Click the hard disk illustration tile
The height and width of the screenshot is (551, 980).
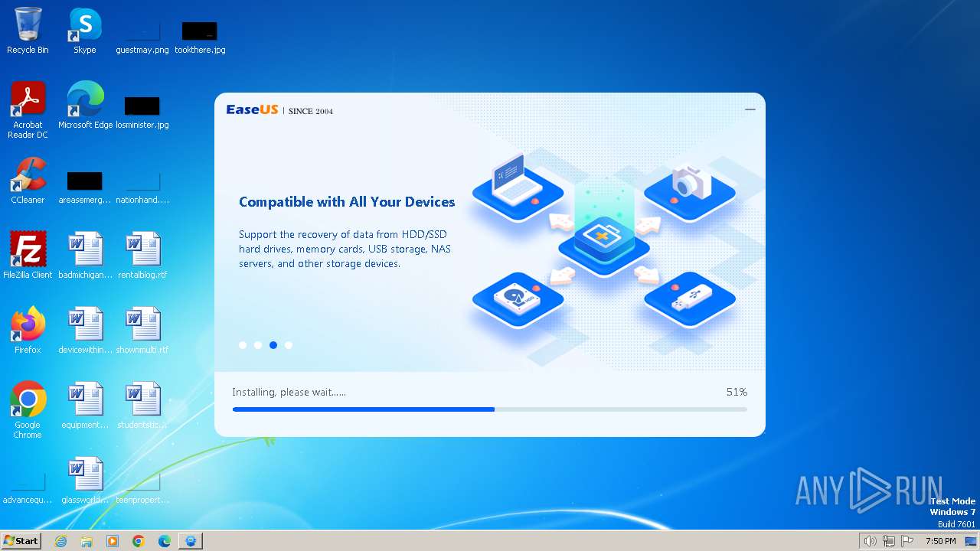(x=518, y=299)
